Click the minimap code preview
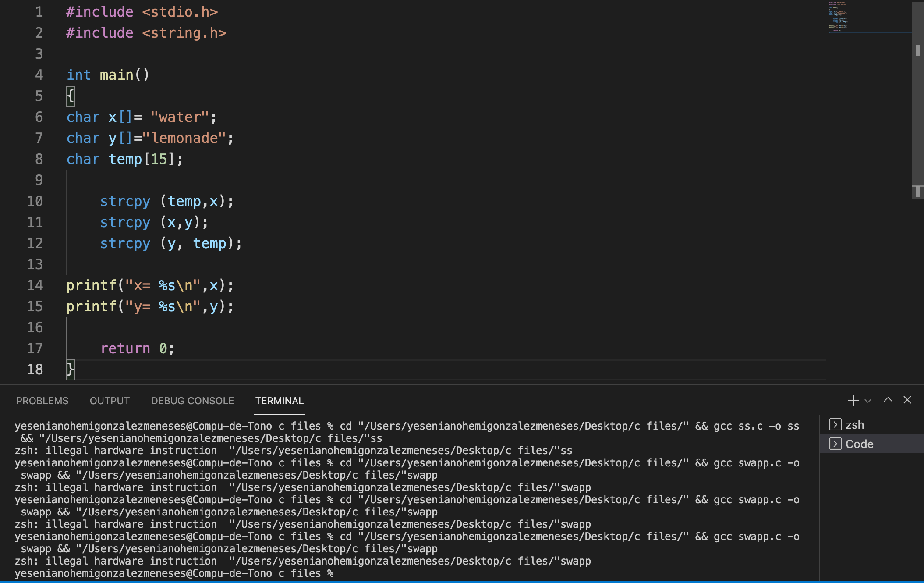 838,18
